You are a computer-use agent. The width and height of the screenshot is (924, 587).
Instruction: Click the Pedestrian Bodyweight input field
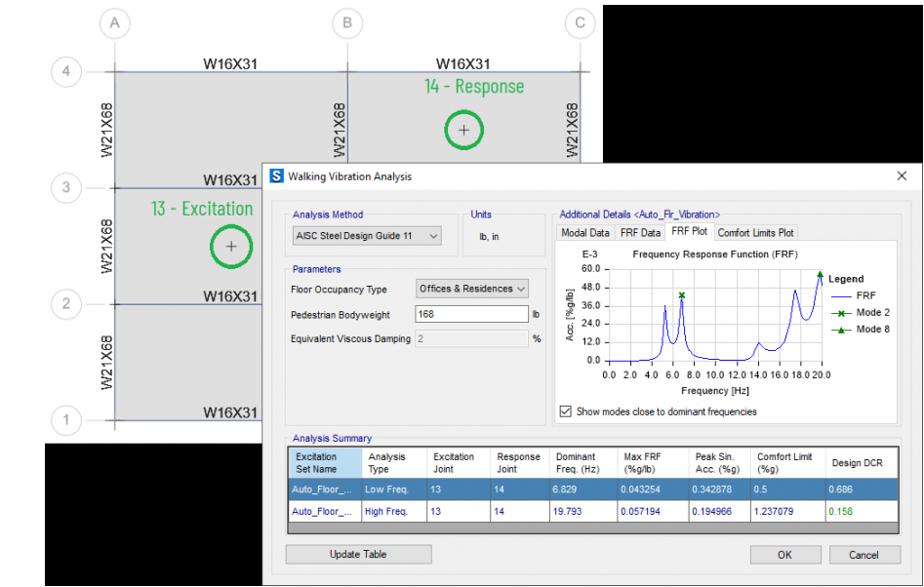(471, 314)
